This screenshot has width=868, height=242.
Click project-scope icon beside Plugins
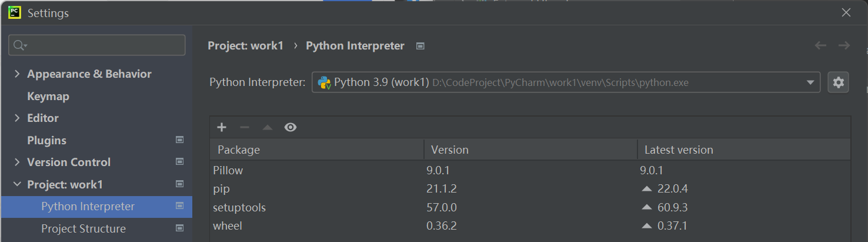(x=180, y=140)
